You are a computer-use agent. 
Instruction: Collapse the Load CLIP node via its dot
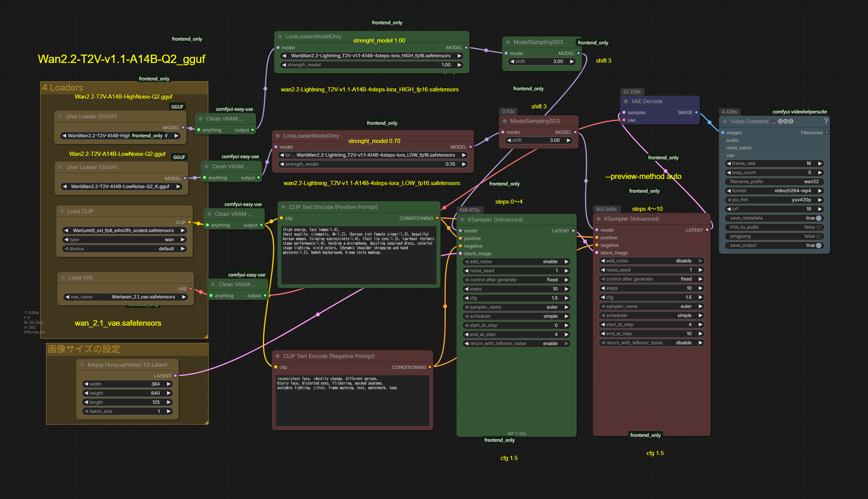pyautogui.click(x=62, y=211)
